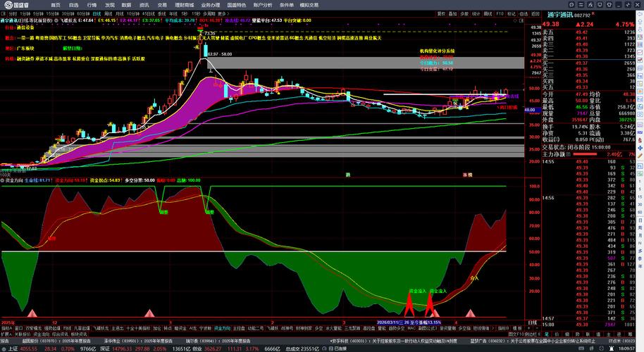
Task: Click the screen display icon in title bar
Action: click(600, 5)
